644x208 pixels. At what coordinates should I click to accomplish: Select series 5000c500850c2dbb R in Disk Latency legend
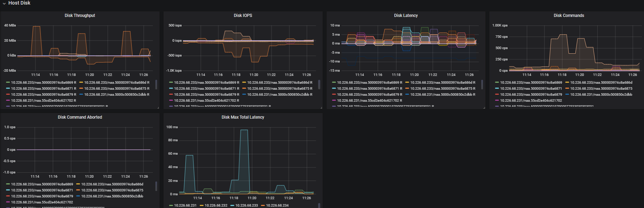(443, 95)
